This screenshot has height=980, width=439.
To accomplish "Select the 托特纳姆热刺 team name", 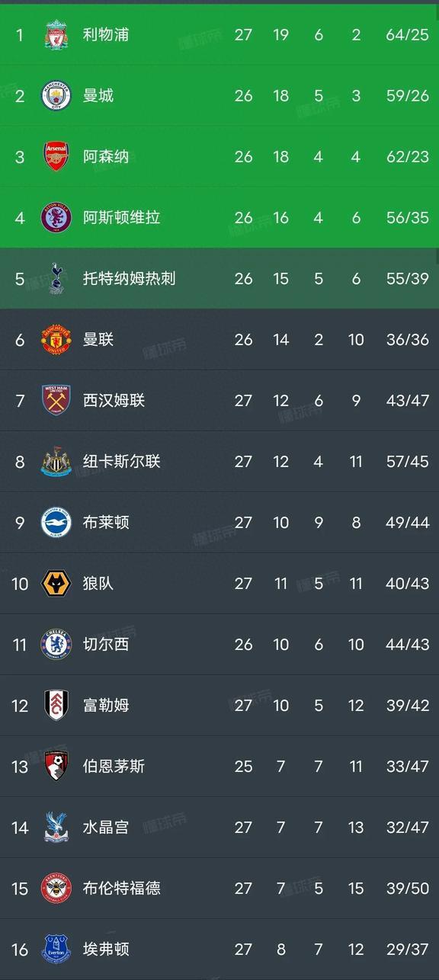I will click(130, 278).
